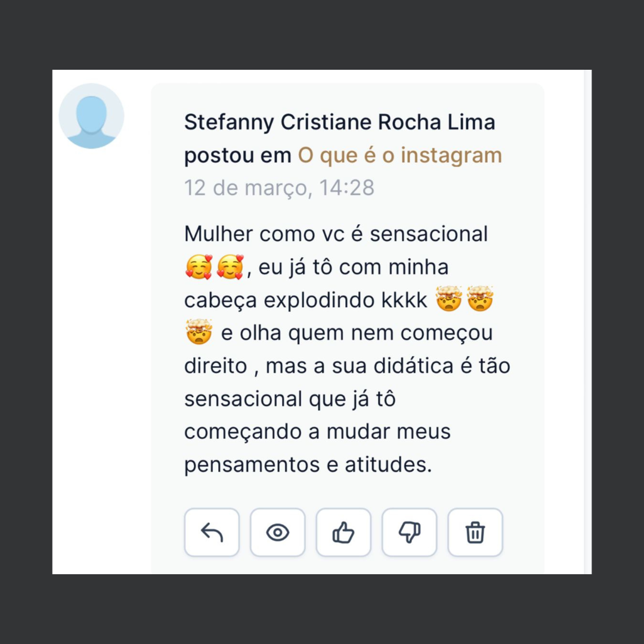Click the timestamp "12 de março, 14:28"

point(279,187)
